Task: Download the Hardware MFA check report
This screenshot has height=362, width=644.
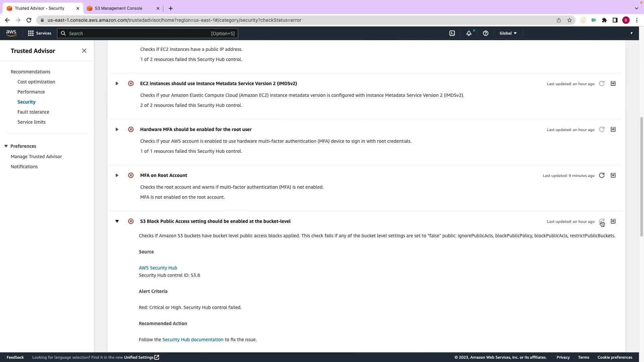Action: [x=613, y=129]
